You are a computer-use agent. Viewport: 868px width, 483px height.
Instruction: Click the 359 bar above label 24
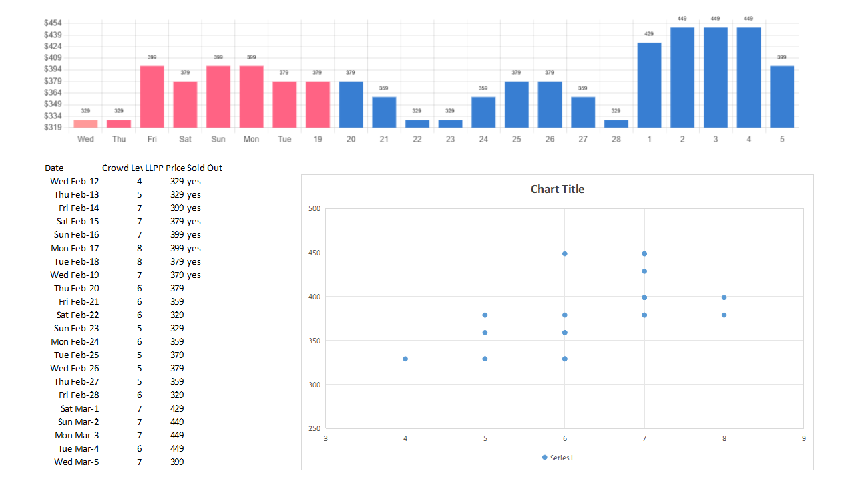pyautogui.click(x=483, y=112)
